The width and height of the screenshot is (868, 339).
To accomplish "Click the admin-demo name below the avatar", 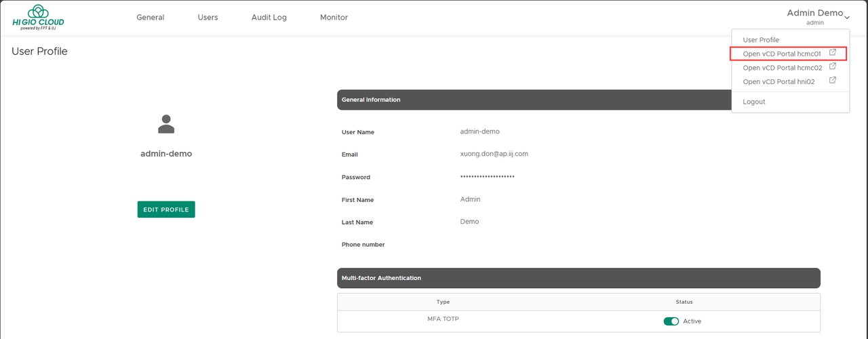I will point(166,154).
